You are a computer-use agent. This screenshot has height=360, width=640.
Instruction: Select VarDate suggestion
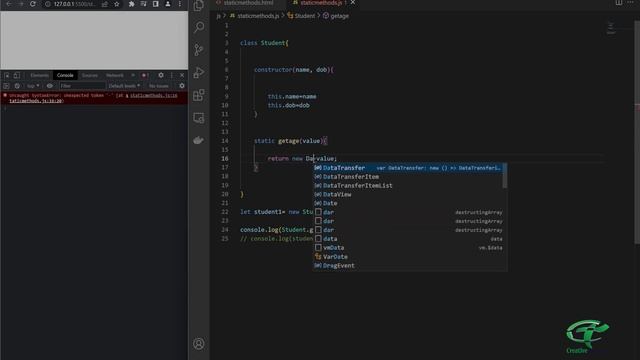coord(408,257)
